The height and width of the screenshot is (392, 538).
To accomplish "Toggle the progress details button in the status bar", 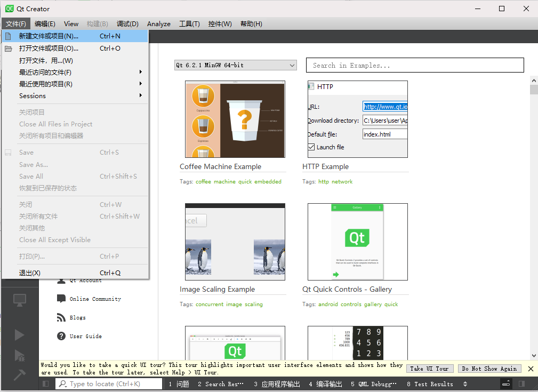I will click(506, 384).
